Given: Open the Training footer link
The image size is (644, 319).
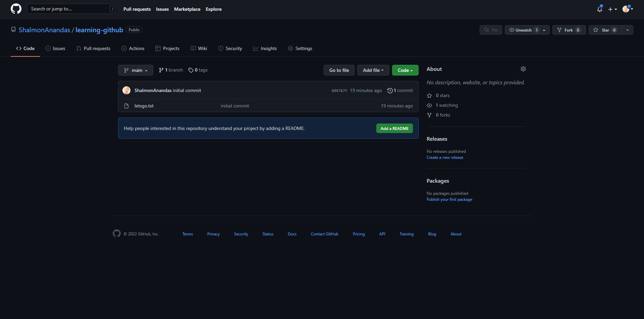Looking at the screenshot, I should coord(406,234).
